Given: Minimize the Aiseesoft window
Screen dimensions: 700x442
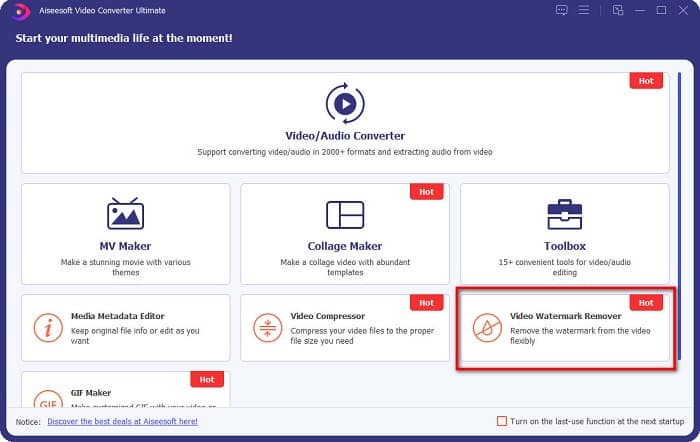Looking at the screenshot, I should 640,10.
